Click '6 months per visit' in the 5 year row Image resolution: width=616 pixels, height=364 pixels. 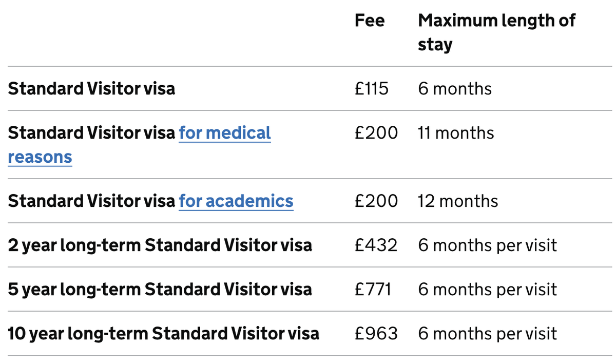[x=487, y=289]
